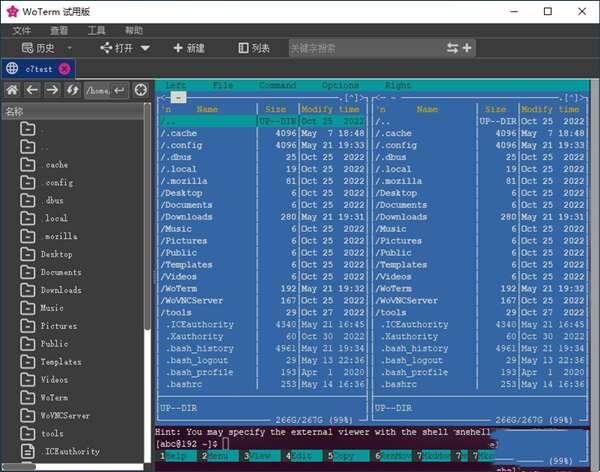Open the 查看 view menu
The image size is (600, 472).
point(60,31)
